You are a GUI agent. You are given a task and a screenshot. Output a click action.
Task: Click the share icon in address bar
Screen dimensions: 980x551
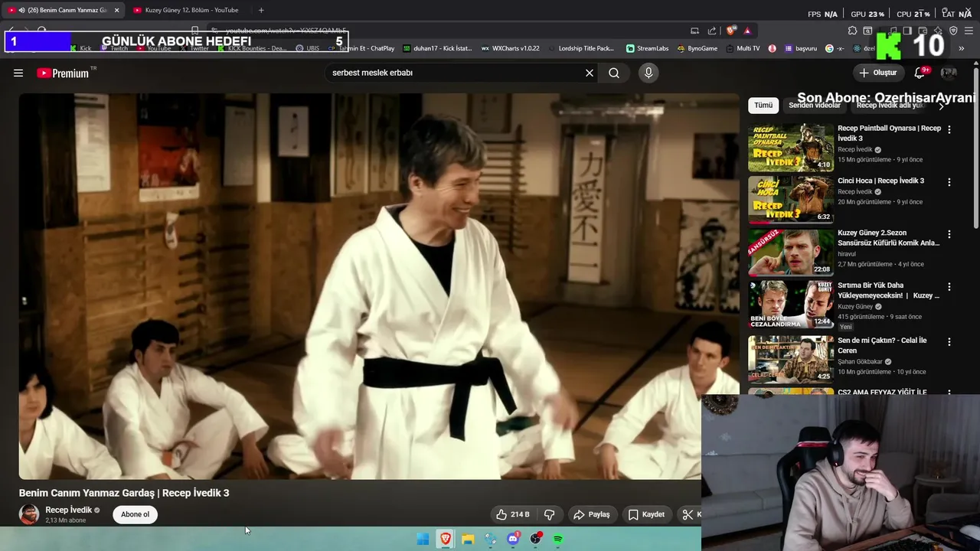coord(712,31)
